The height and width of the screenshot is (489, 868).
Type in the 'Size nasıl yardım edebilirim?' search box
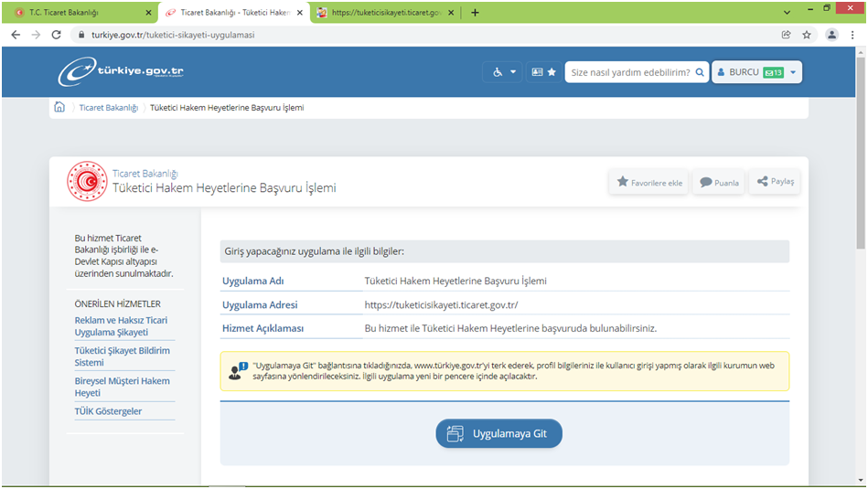[x=629, y=72]
